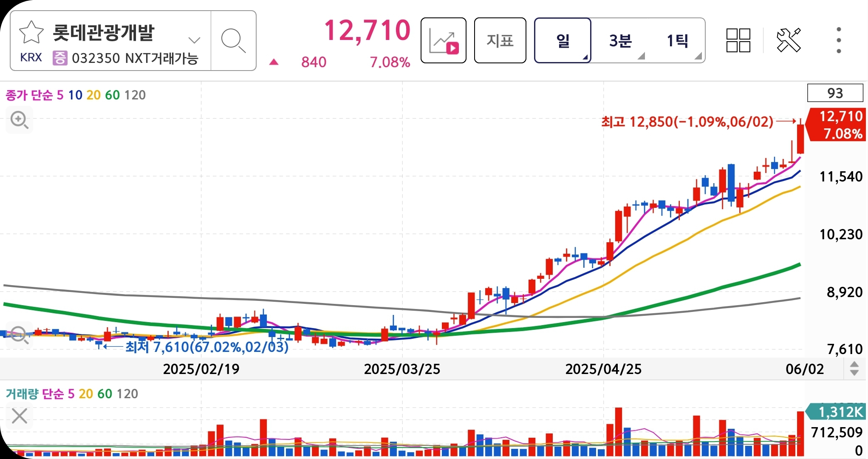Open the 지표 indicators button
The height and width of the screenshot is (459, 868).
[x=500, y=41]
